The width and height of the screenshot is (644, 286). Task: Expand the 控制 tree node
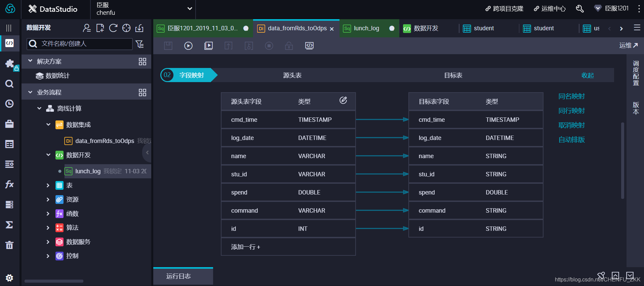(x=48, y=256)
